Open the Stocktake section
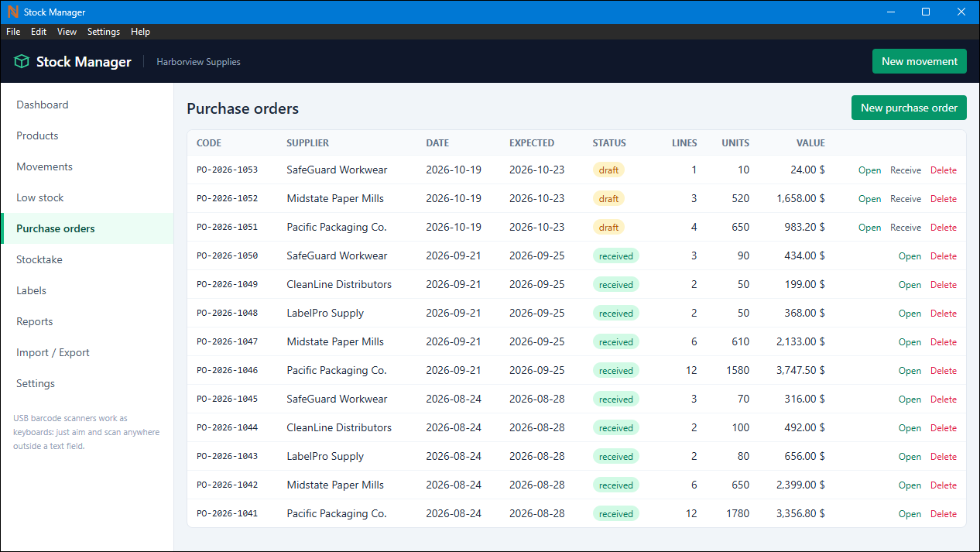The image size is (980, 552). 87,259
